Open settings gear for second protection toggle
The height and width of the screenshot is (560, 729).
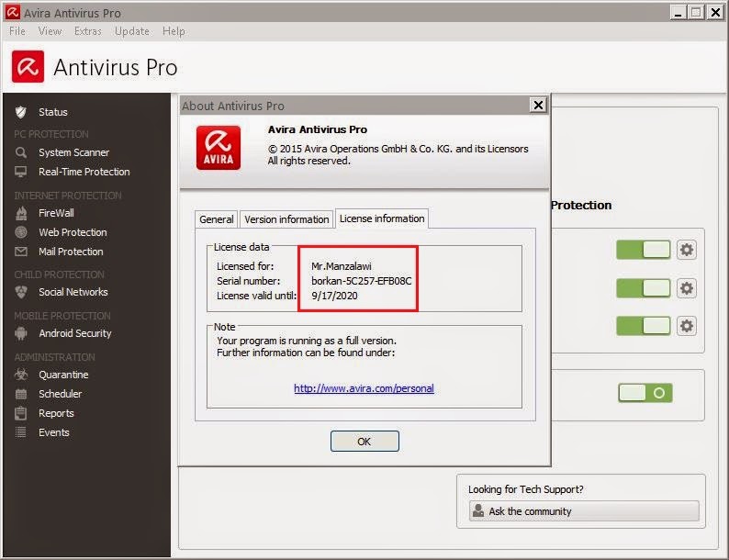tap(686, 288)
